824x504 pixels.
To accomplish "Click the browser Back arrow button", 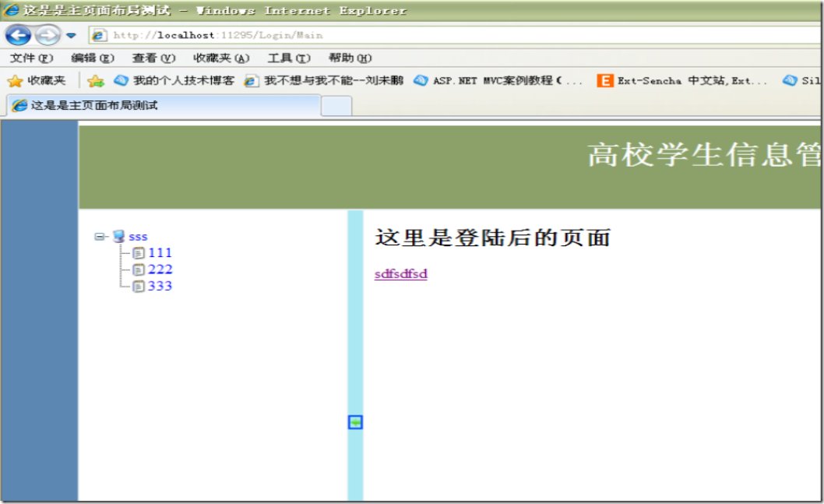I will tap(18, 35).
